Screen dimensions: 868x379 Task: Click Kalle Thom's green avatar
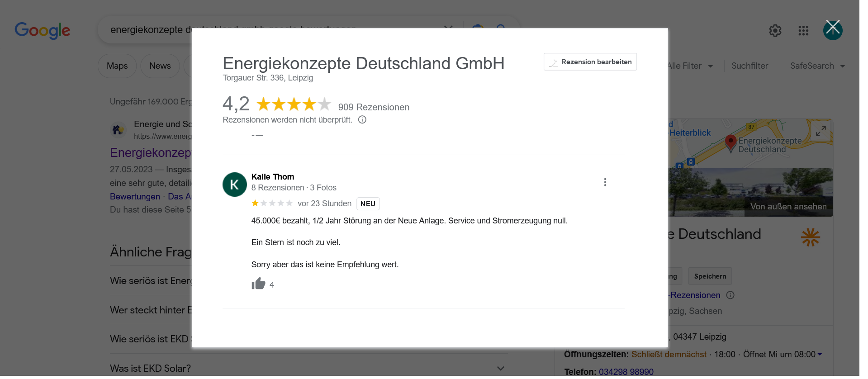pyautogui.click(x=234, y=185)
